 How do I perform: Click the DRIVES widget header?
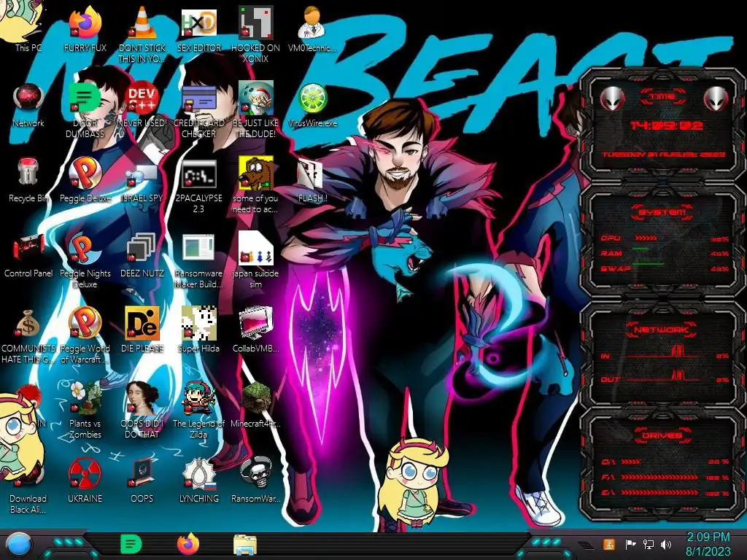pos(662,435)
